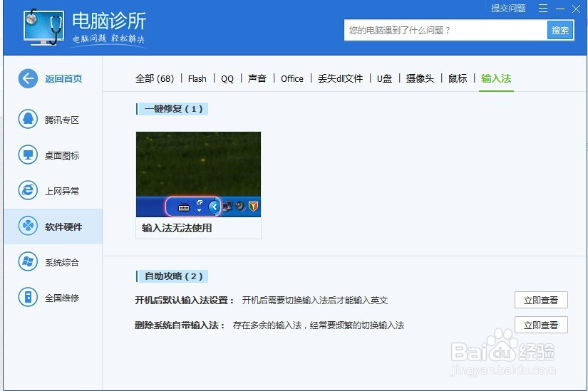Viewport: 588px width, 391px height.
Task: Open the 系统综合 Windows icon
Action: tap(28, 261)
